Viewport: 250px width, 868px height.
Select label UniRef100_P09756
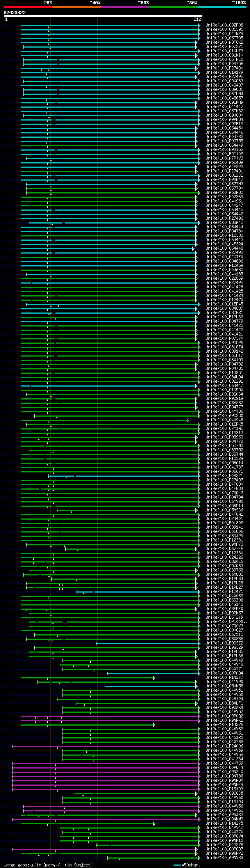tap(224, 64)
